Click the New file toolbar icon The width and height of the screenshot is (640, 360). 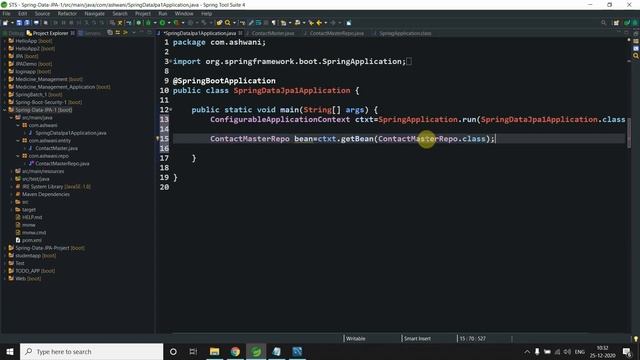click(5, 23)
